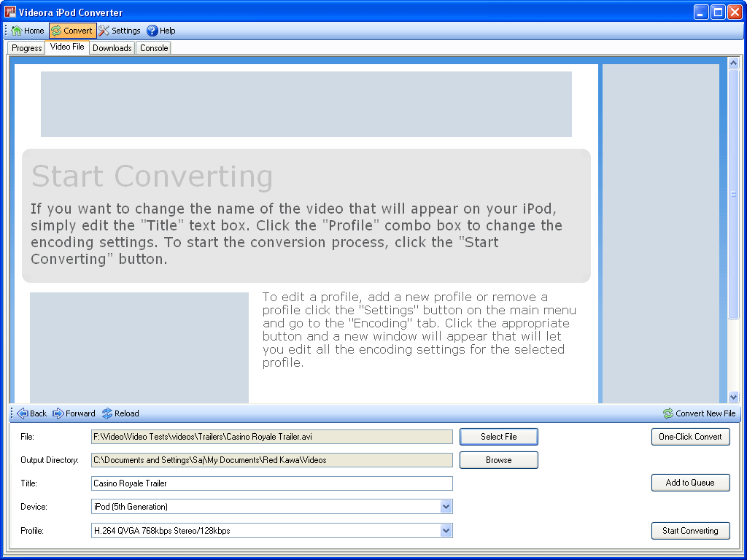Click Add to Queue button
747x560 pixels.
click(x=690, y=483)
